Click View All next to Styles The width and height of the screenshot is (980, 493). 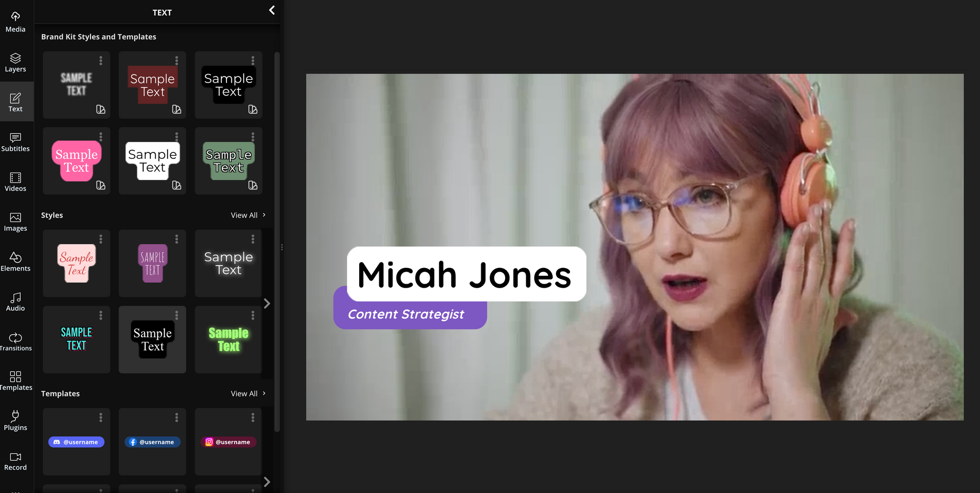click(247, 215)
